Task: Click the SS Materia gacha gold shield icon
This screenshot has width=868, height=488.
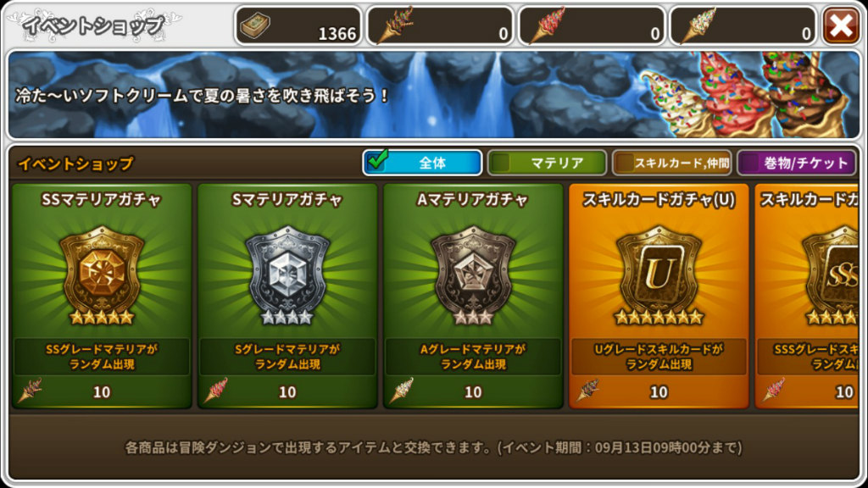Action: pos(102,274)
